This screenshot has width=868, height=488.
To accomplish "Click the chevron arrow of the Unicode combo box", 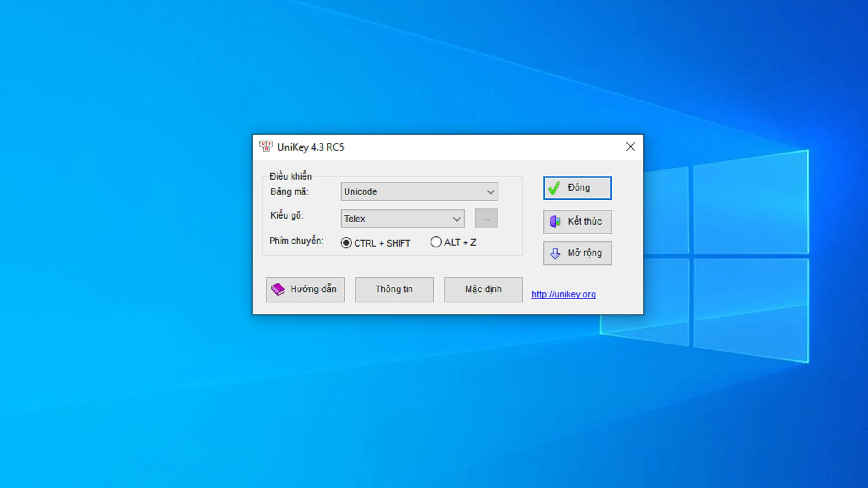I will click(x=490, y=191).
